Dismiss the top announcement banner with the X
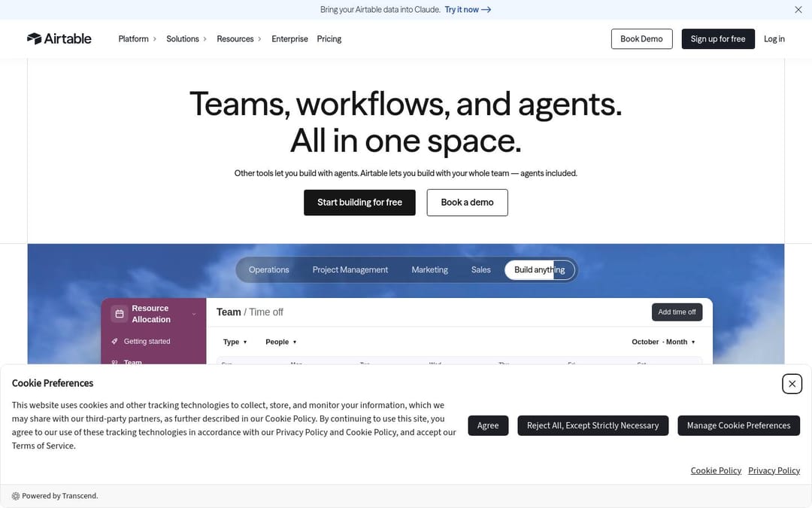Viewport: 812px width, 508px height. (798, 10)
